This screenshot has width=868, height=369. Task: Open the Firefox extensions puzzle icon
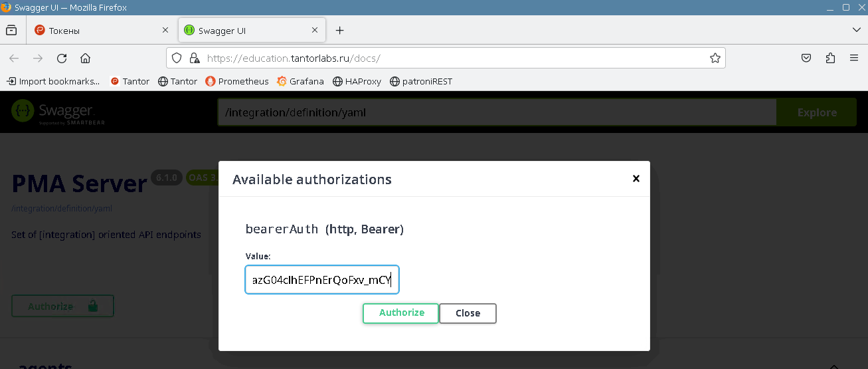point(830,59)
